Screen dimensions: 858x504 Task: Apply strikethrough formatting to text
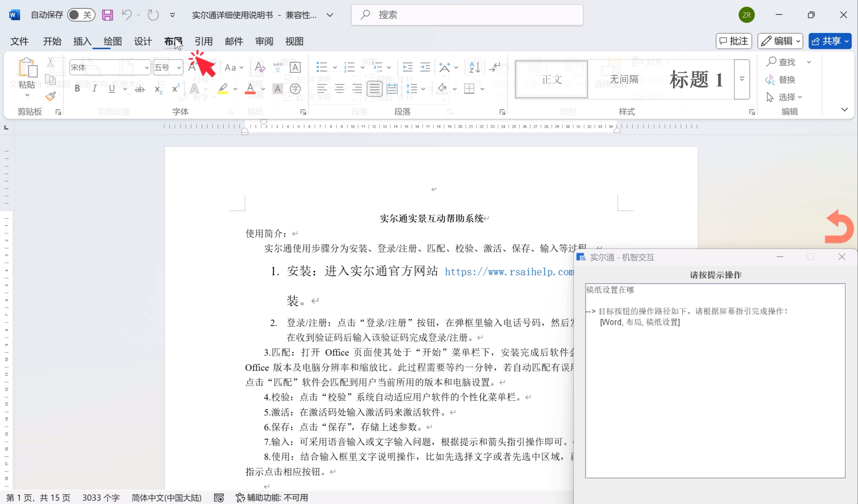coord(140,89)
